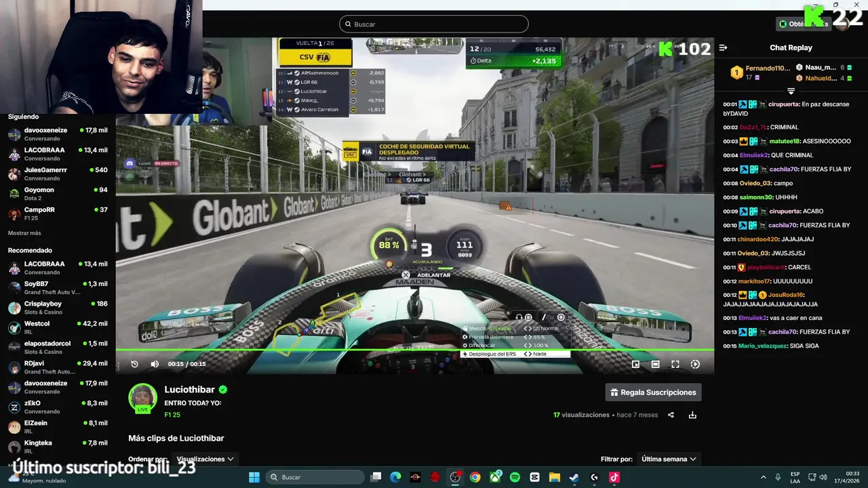The width and height of the screenshot is (868, 488).
Task: Click the F1 25 category link
Action: click(172, 415)
